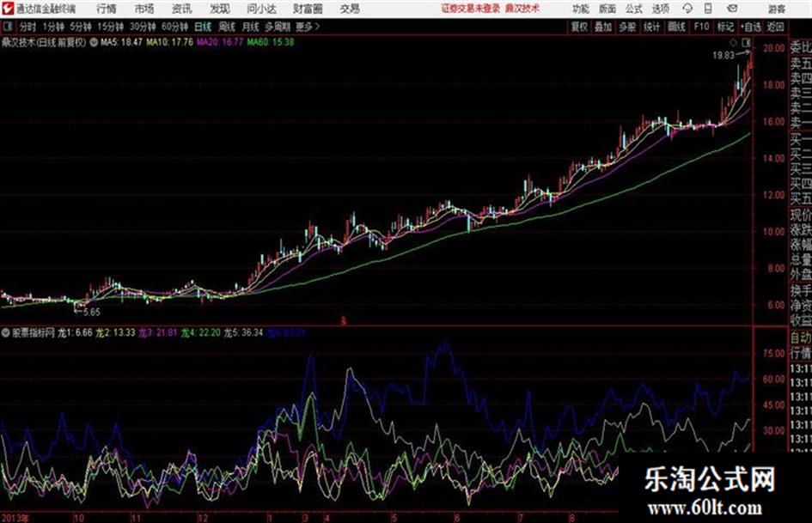Click the side panel icon beside the diamond
This screenshot has height=523, width=812.
746,42
